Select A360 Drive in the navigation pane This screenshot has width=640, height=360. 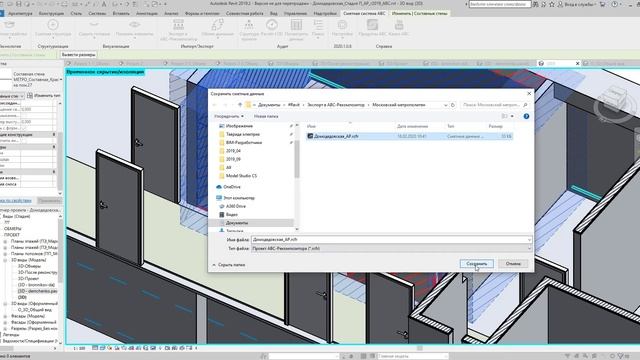click(x=236, y=206)
